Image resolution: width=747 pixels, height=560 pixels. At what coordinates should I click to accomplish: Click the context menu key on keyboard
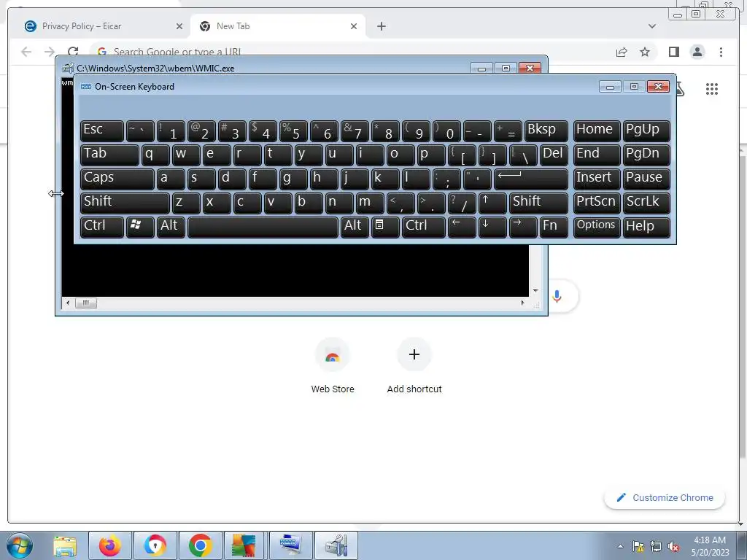click(x=385, y=227)
